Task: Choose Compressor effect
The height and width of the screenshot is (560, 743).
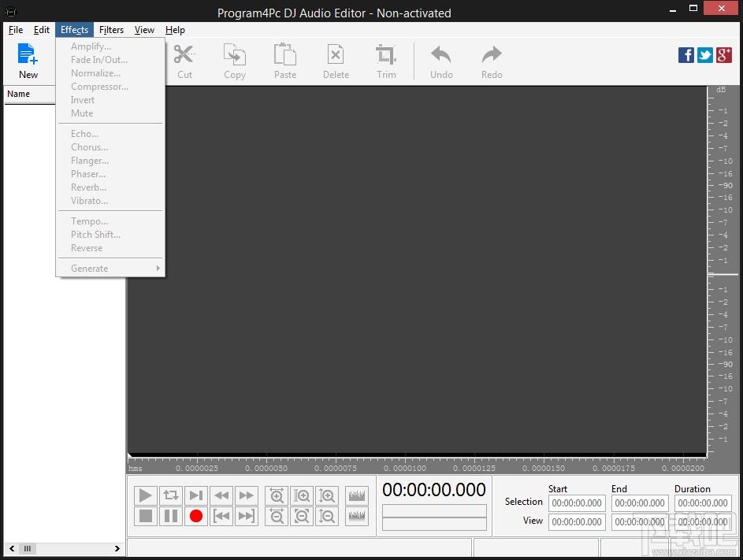Action: (x=110, y=87)
